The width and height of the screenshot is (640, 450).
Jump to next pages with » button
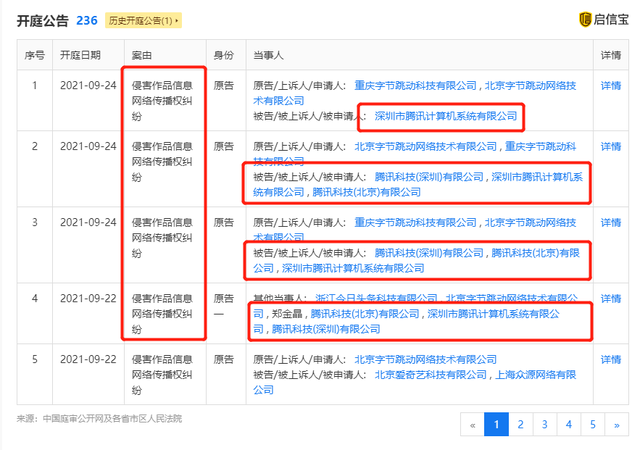[x=617, y=425]
